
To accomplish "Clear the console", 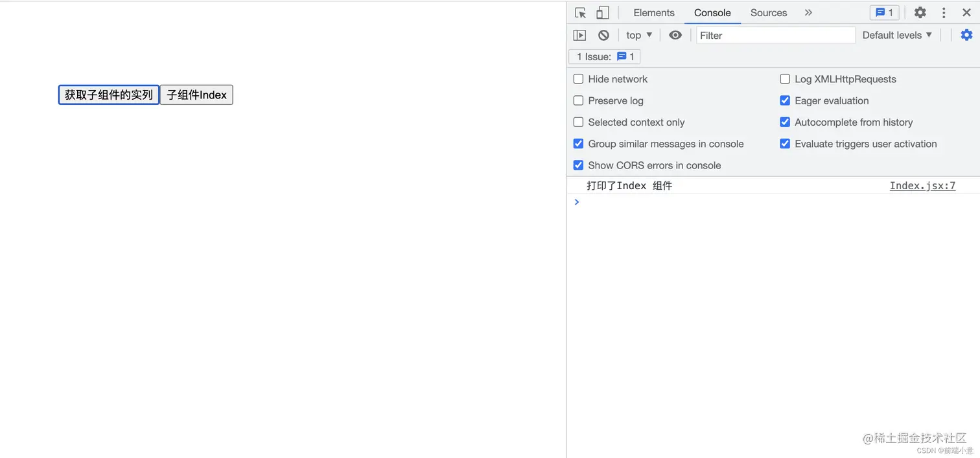I will click(x=603, y=36).
